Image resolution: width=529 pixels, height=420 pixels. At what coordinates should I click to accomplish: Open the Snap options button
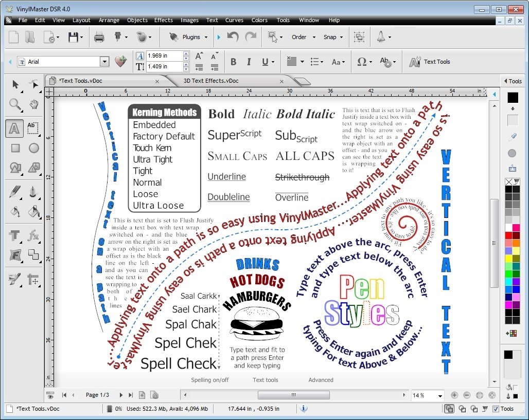pyautogui.click(x=333, y=37)
